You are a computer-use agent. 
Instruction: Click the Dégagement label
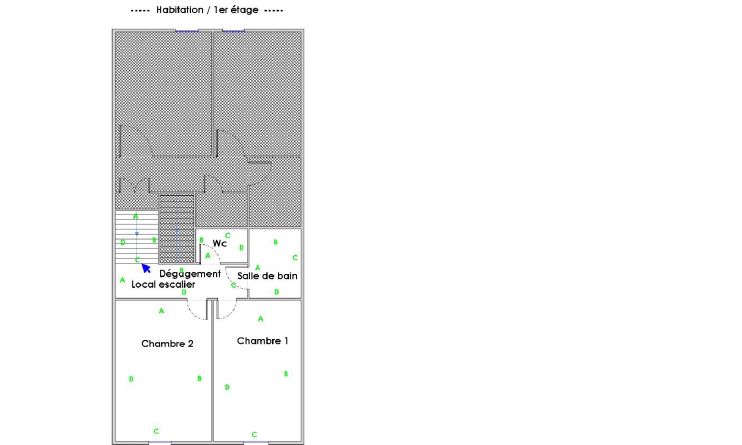click(189, 273)
